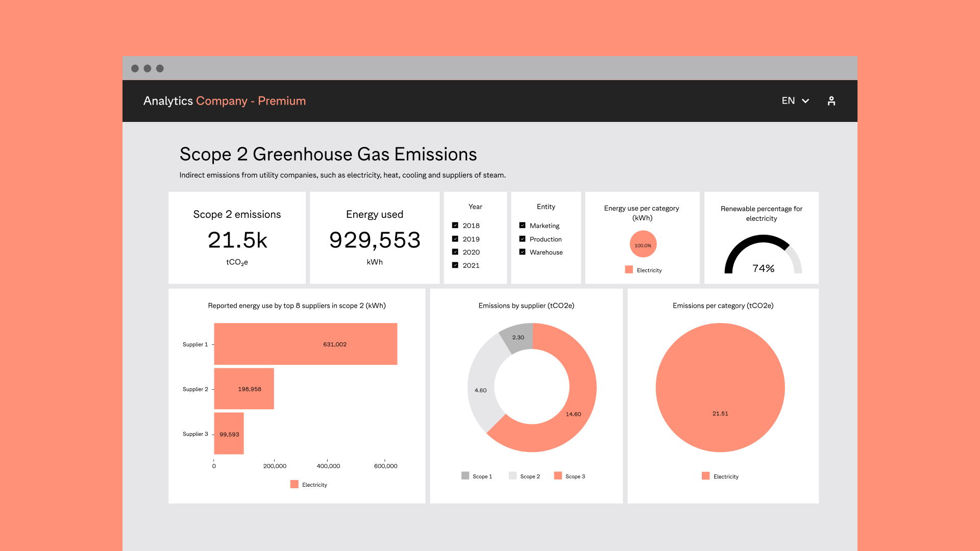Toggle the 2020 year checkbox
The height and width of the screenshot is (551, 980).
[455, 252]
